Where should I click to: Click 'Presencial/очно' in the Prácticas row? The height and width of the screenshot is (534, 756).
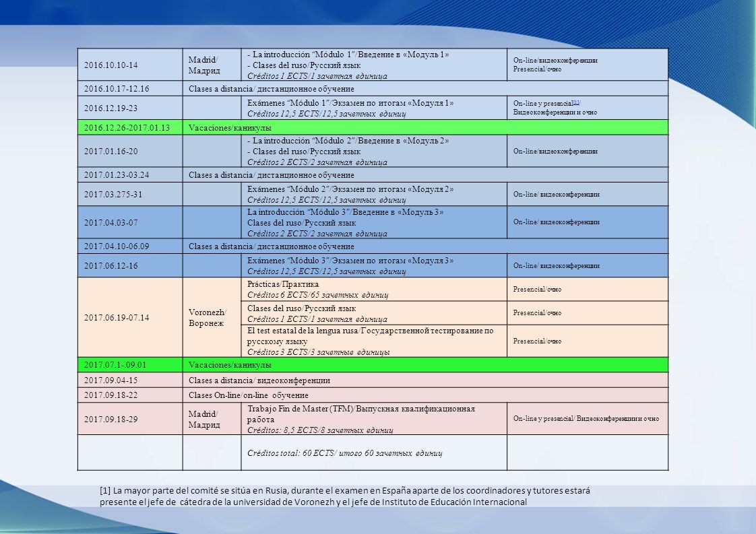click(x=537, y=289)
